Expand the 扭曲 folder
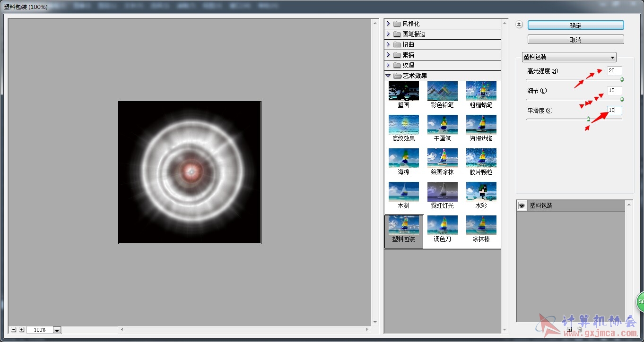644x342 pixels. click(x=388, y=44)
